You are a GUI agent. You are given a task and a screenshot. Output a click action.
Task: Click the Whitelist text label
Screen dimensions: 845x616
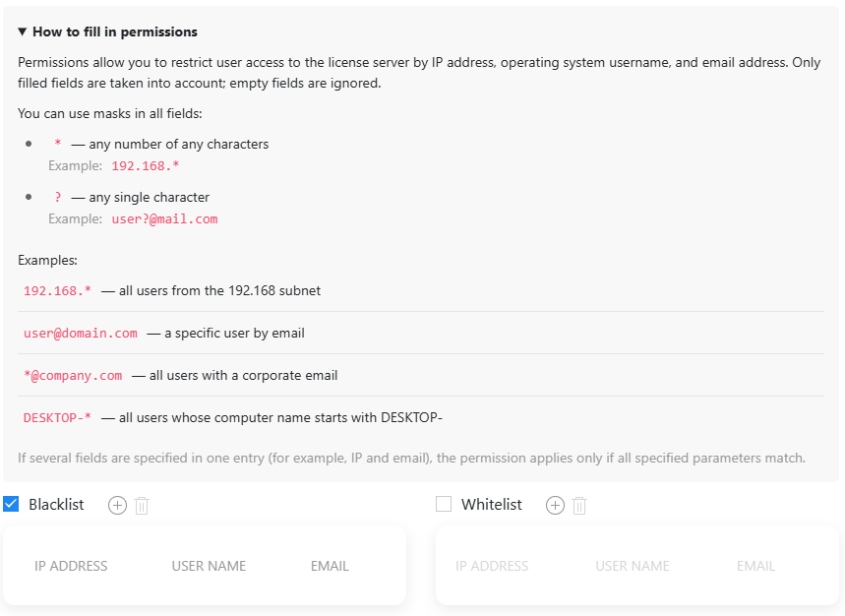coord(492,505)
